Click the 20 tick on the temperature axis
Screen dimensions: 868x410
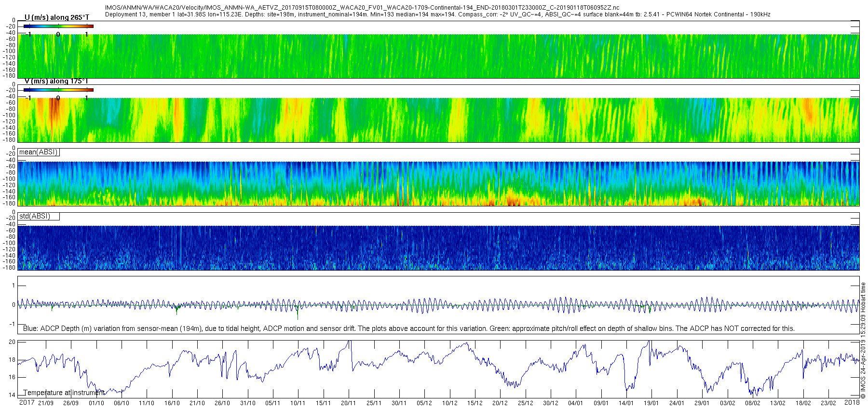pyautogui.click(x=13, y=342)
